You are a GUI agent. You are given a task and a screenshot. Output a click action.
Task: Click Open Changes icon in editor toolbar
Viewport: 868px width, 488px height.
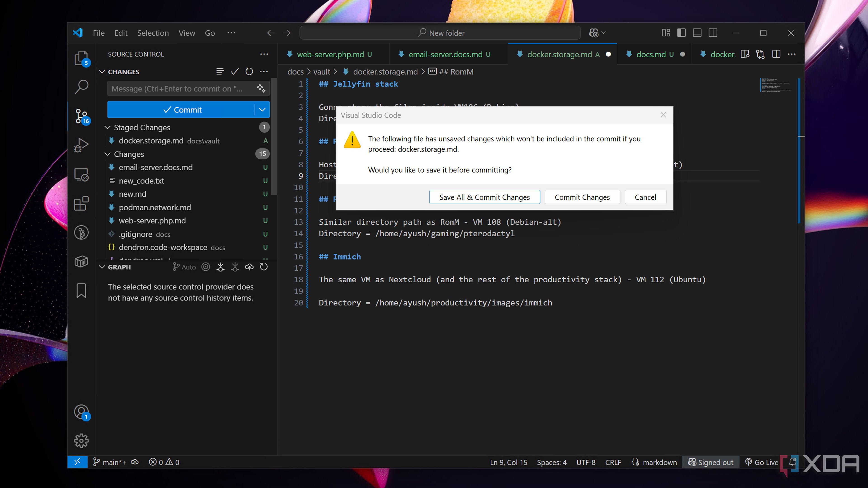(x=760, y=54)
